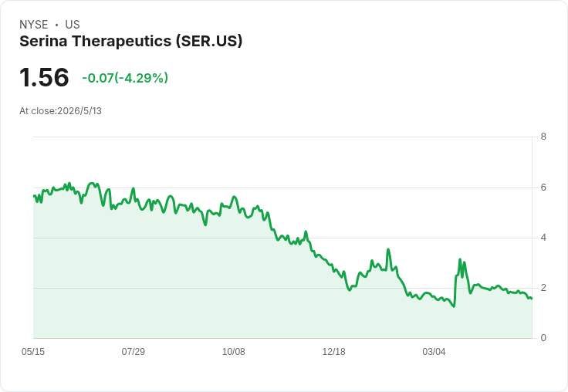Click the 0 value on price axis
The height and width of the screenshot is (392, 568).
coord(543,338)
